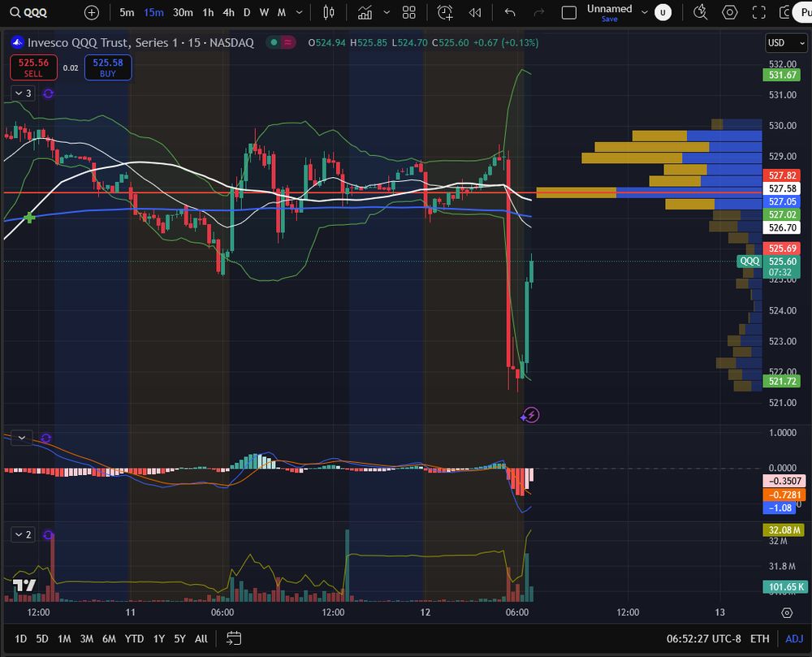The image size is (812, 657).
Task: Undo the last chart action
Action: pyautogui.click(x=510, y=12)
